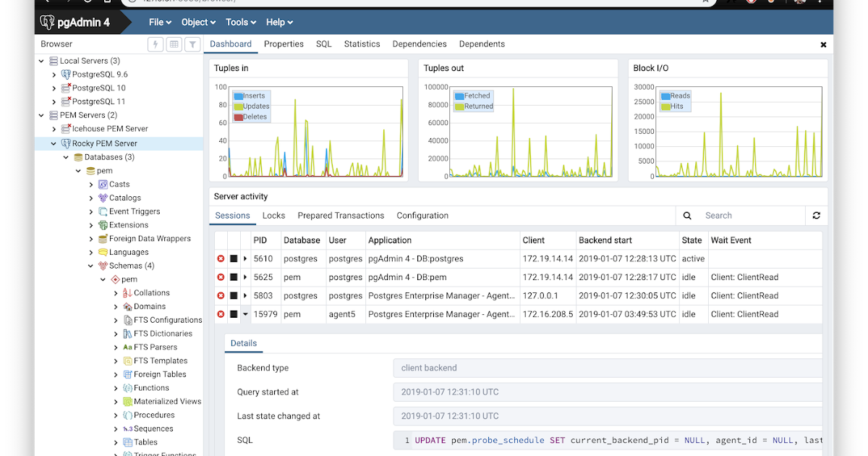The image size is (868, 456).
Task: Sort sessions by State column header
Action: point(692,240)
